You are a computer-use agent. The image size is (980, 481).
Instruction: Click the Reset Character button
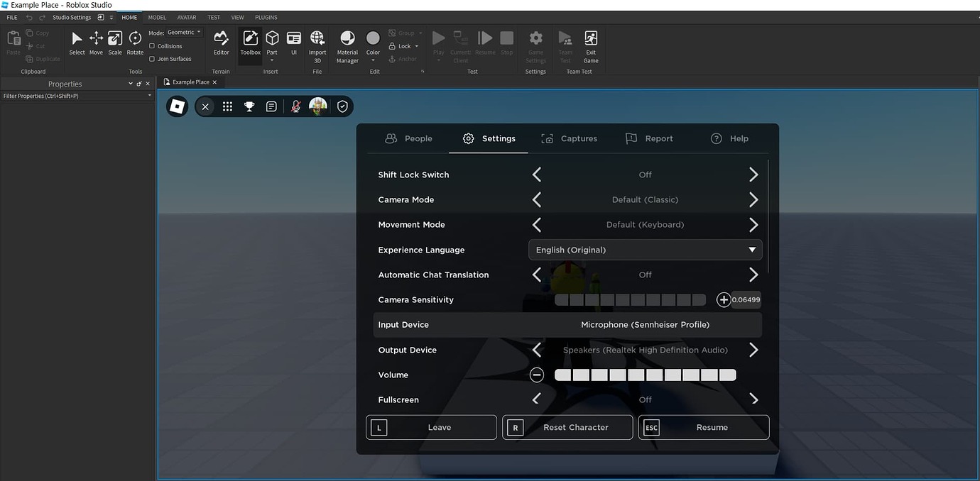point(567,427)
